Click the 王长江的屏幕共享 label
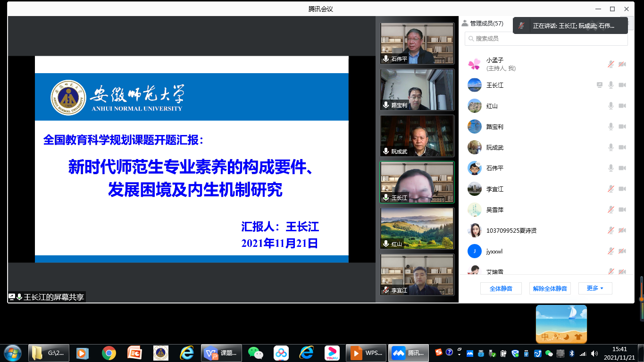Viewport: 644px width, 362px height. click(53, 297)
